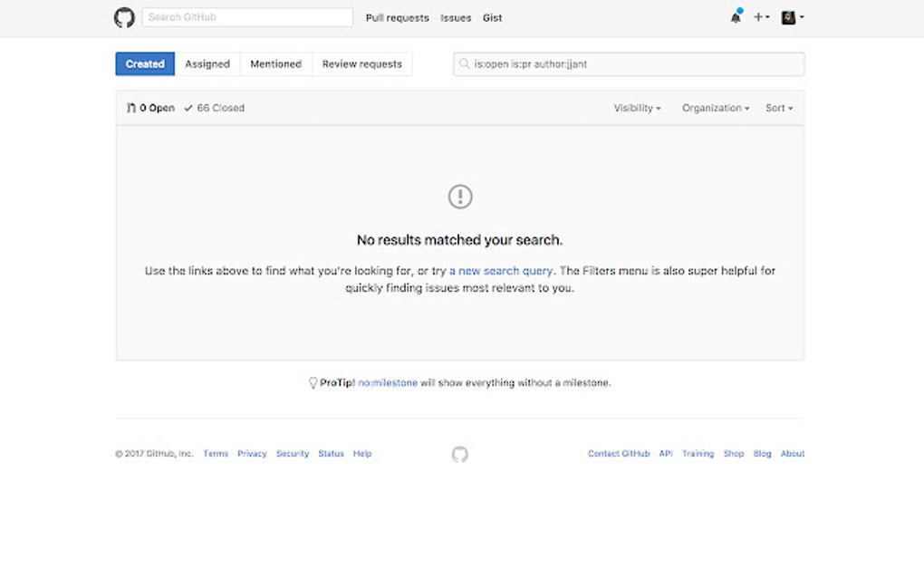Click the '© 2017 GitHub, Inc.' footer text
Image resolution: width=924 pixels, height=578 pixels.
pos(154,453)
